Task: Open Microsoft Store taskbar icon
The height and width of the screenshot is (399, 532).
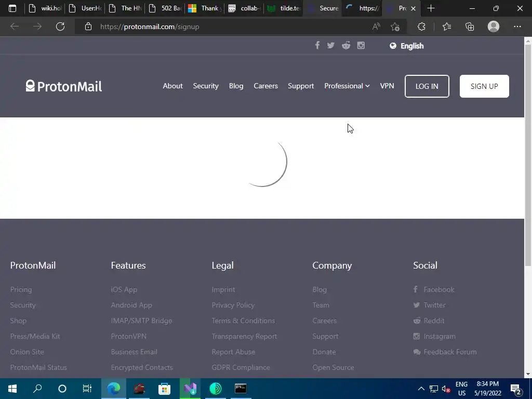Action: tap(164, 389)
